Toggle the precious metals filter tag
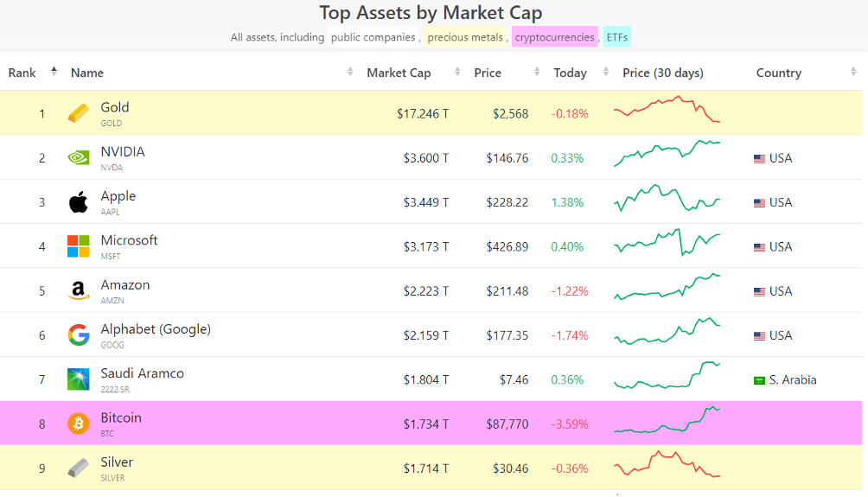The image size is (868, 497). point(465,37)
